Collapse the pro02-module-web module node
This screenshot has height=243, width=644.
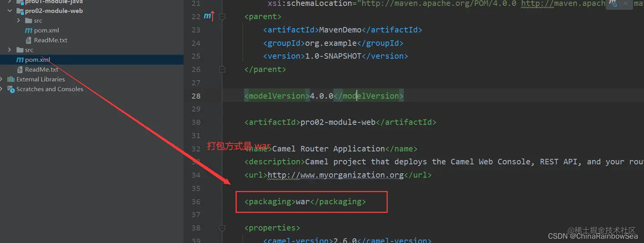pos(10,11)
